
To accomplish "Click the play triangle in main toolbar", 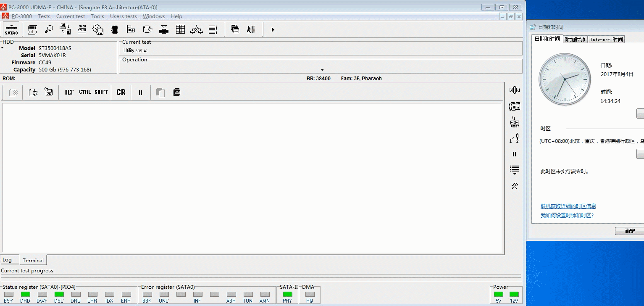I will (273, 29).
